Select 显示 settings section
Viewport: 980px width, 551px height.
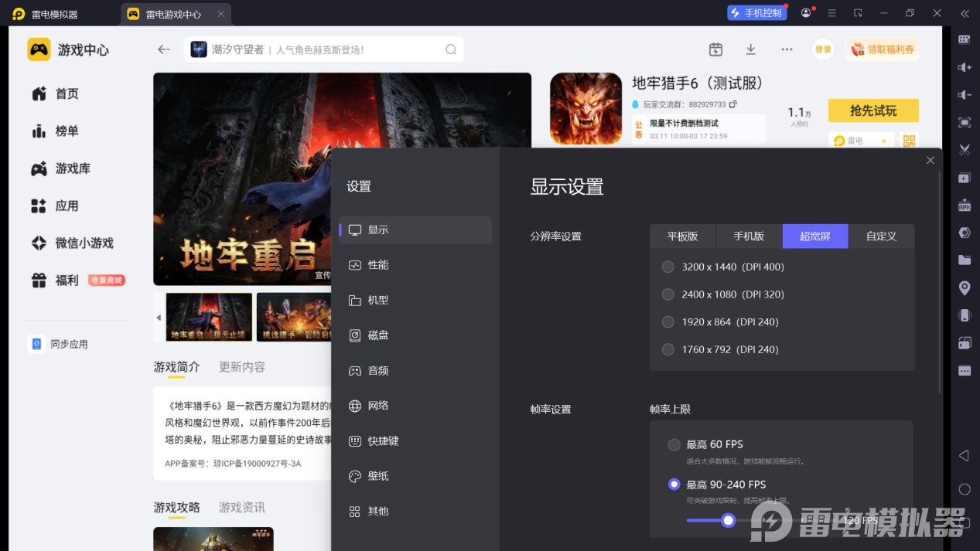pyautogui.click(x=415, y=230)
